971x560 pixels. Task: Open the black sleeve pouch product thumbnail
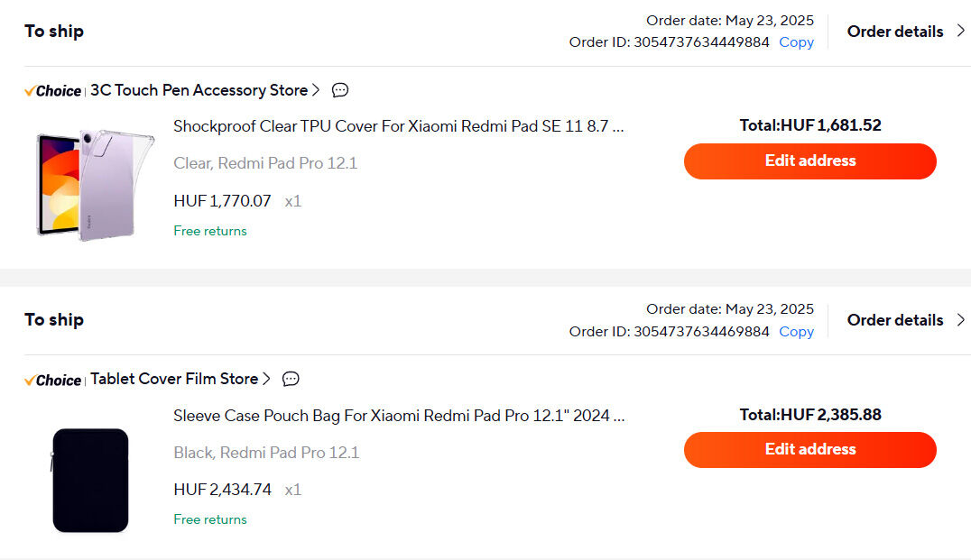(x=90, y=480)
